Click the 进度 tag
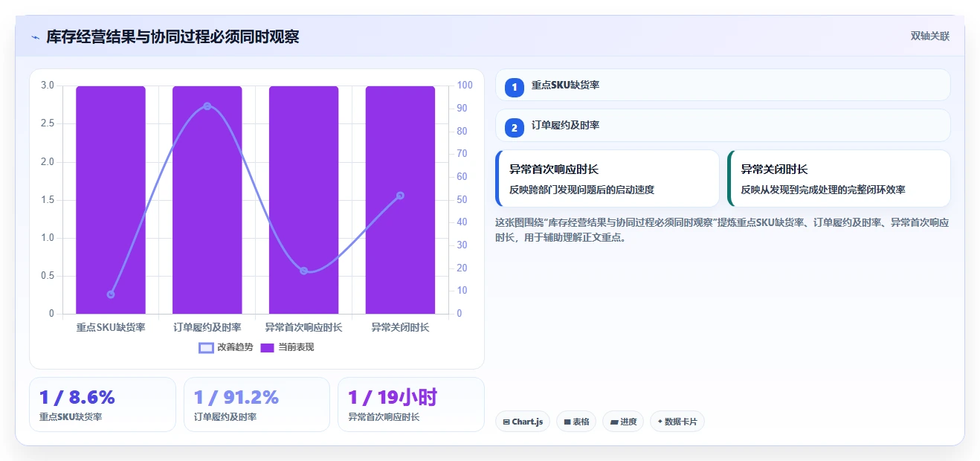The height and width of the screenshot is (461, 980). (623, 422)
